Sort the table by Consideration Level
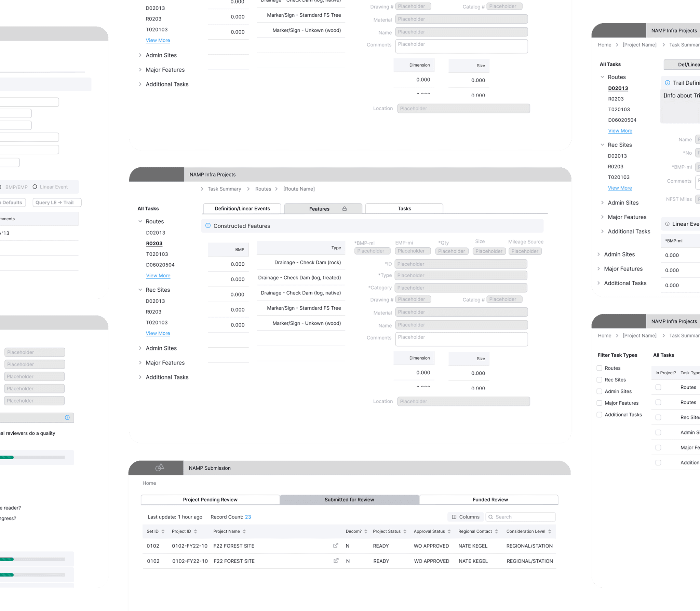The height and width of the screenshot is (611, 700). (x=550, y=531)
